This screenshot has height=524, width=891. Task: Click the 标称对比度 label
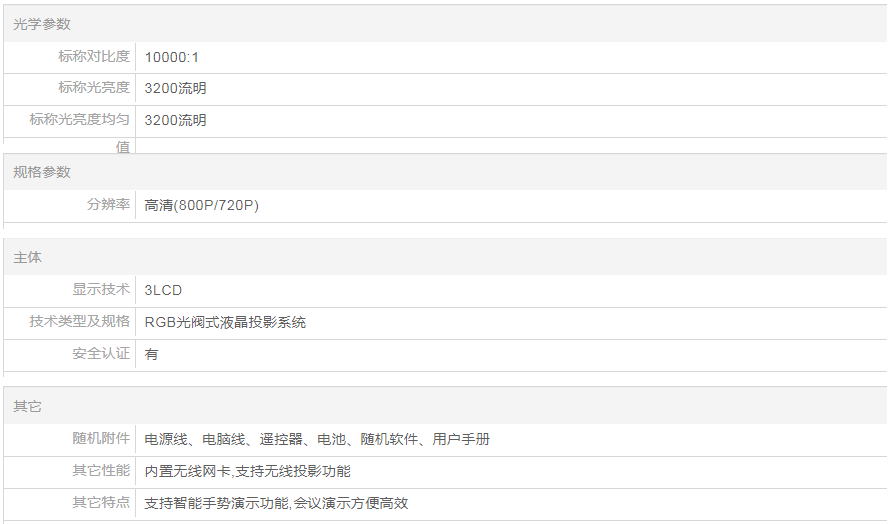pos(94,57)
